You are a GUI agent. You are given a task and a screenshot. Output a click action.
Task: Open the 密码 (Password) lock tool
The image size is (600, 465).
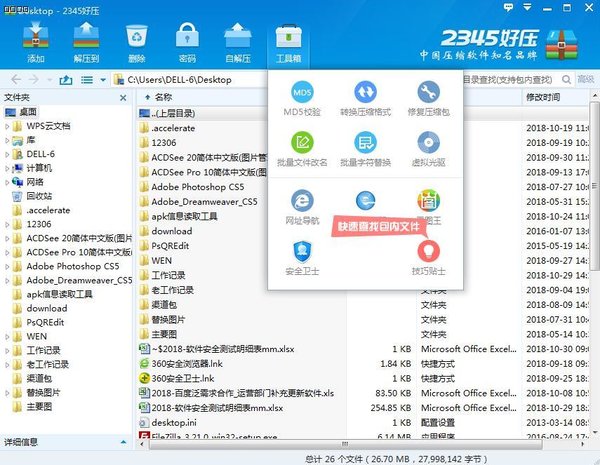pos(187,42)
